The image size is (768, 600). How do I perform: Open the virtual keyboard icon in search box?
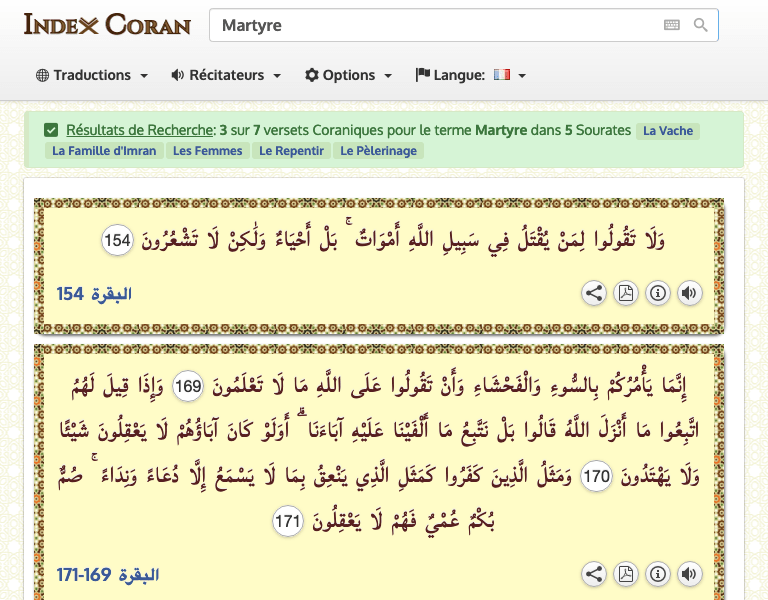tap(672, 25)
